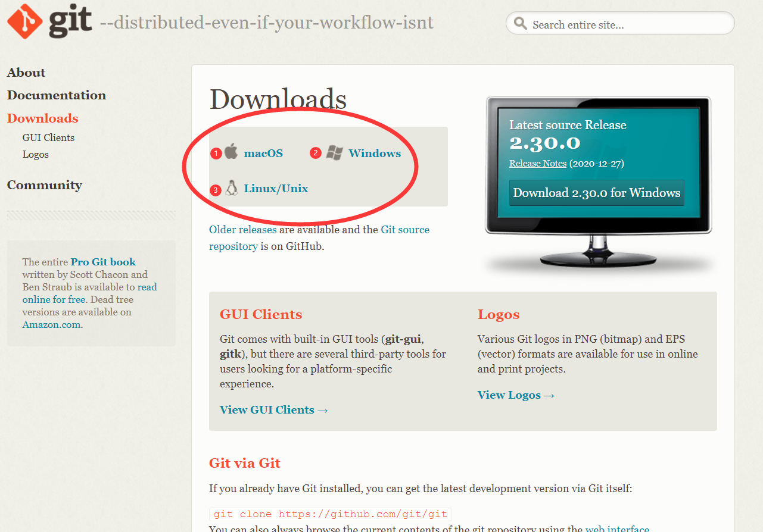Select Downloads in the sidebar

(43, 118)
